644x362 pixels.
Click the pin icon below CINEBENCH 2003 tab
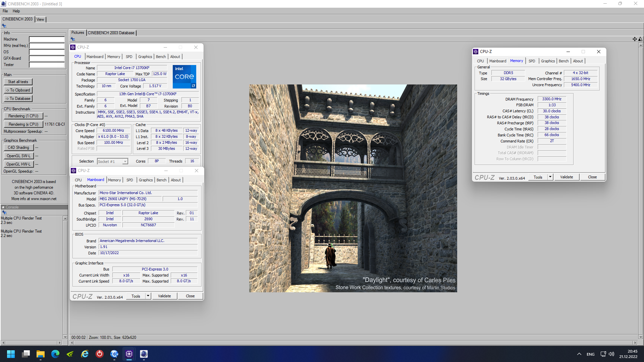tap(4, 26)
